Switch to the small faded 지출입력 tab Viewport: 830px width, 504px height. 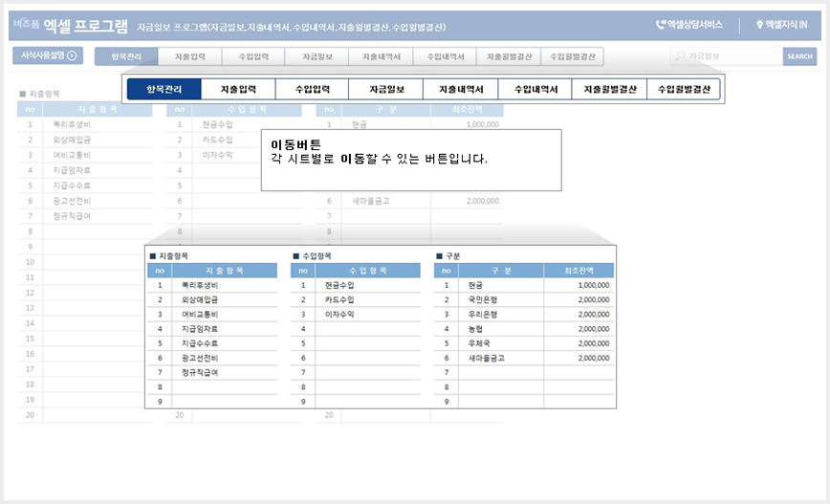tap(190, 56)
